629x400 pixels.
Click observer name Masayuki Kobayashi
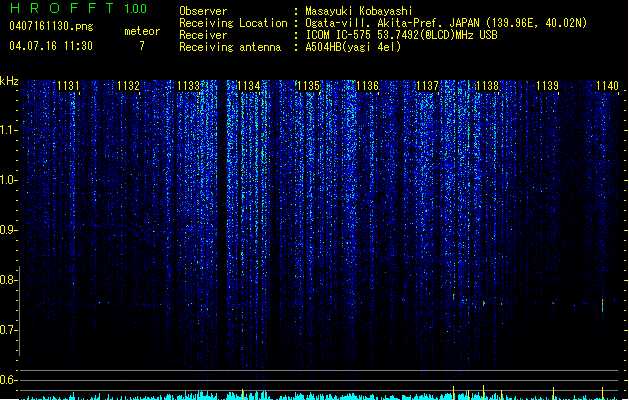(359, 11)
